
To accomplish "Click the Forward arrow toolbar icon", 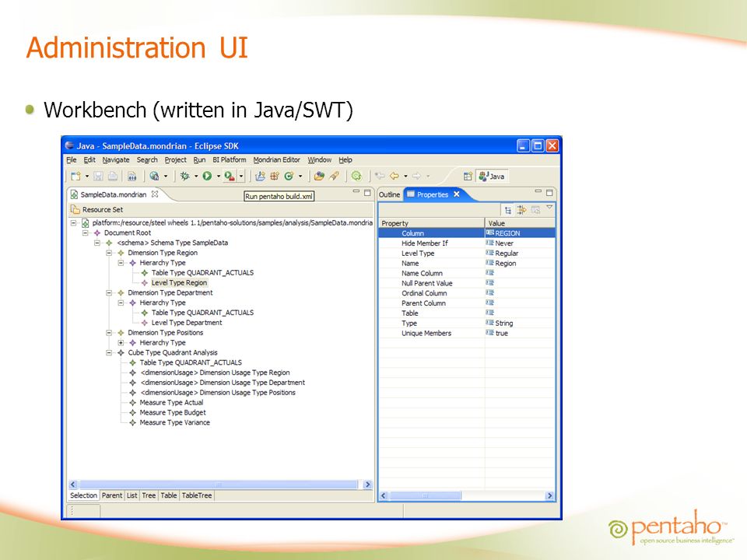I will click(x=417, y=177).
